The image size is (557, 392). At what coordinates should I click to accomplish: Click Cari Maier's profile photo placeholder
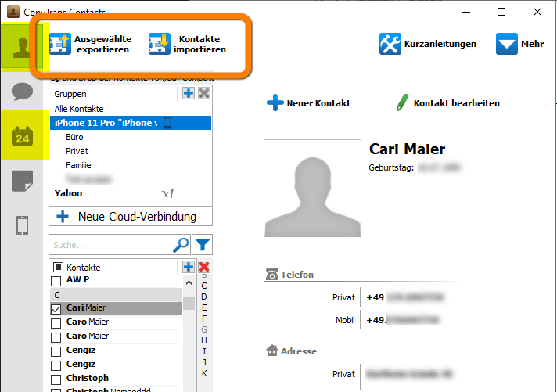312,188
